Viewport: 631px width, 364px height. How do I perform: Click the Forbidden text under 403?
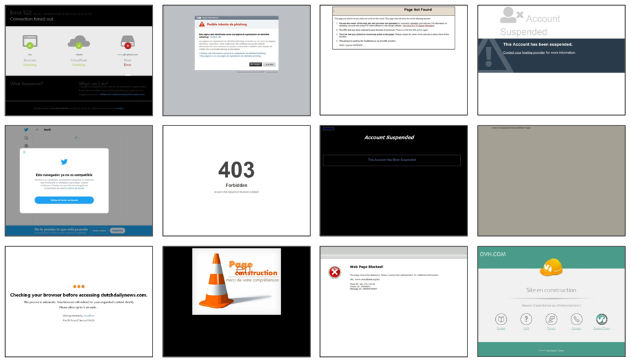point(237,185)
